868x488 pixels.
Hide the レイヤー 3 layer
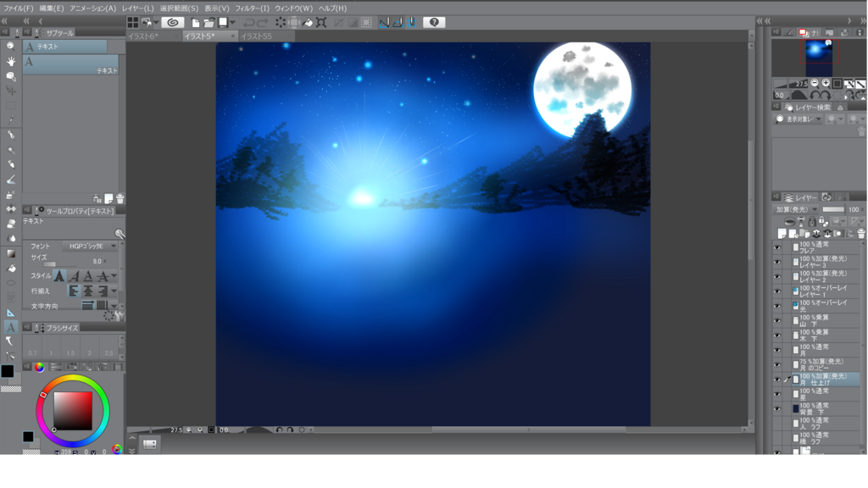pos(777,263)
